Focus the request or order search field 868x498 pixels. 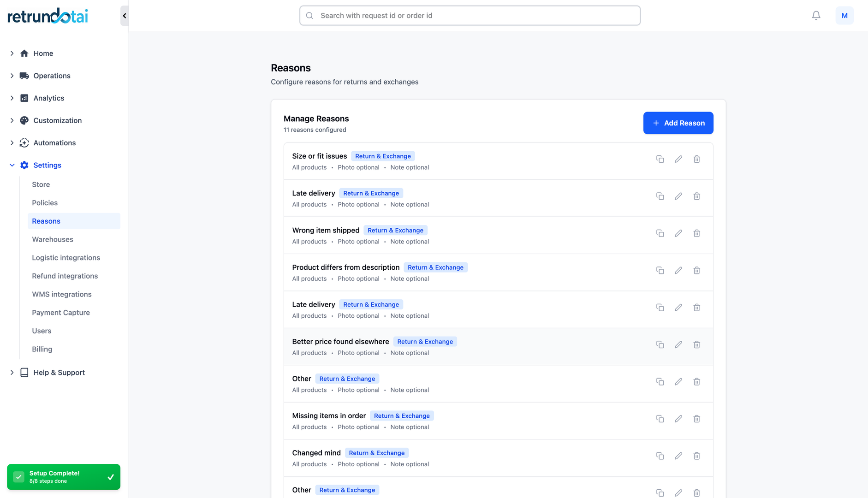(470, 16)
